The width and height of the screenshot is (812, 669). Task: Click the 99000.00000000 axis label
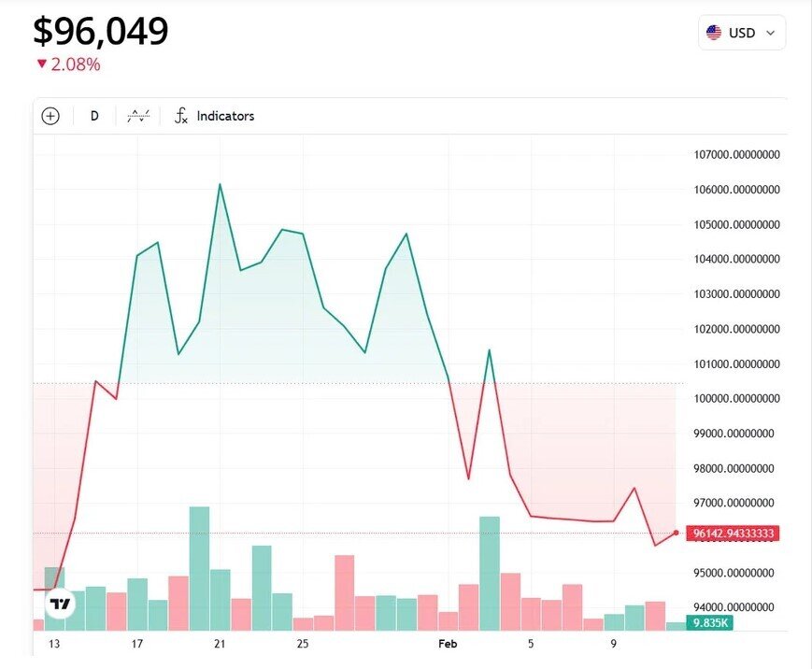734,434
